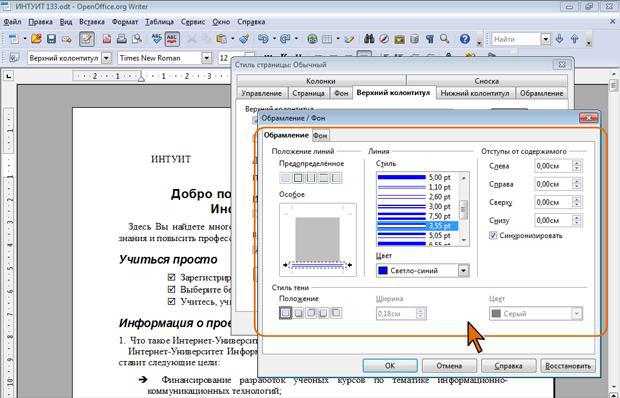This screenshot has width=620, height=398.
Task: Select the 7,50 pt line style
Action: tap(417, 217)
